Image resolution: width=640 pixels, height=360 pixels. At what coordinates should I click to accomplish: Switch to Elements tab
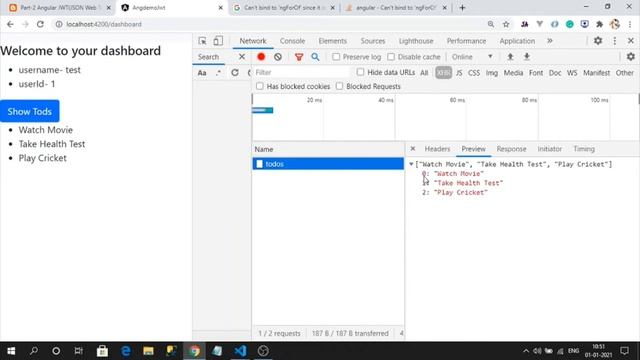coord(333,41)
